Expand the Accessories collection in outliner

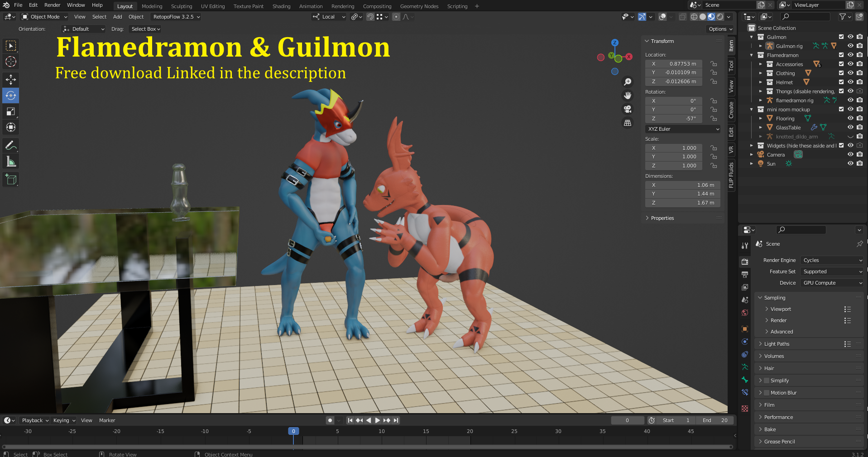click(761, 64)
